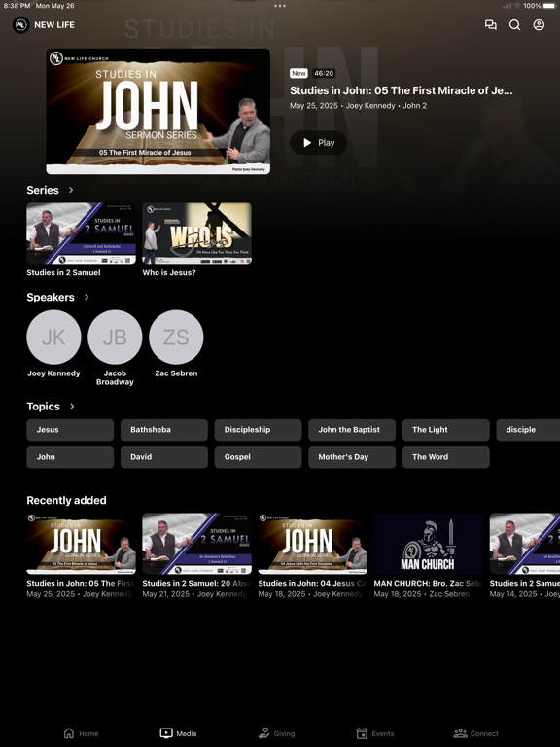Open recently added John 05 First Miracle video

click(x=81, y=544)
